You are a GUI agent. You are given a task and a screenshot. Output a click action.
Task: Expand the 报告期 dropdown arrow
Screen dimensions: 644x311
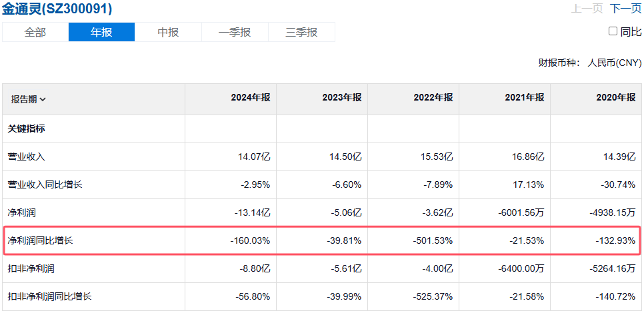(43, 99)
